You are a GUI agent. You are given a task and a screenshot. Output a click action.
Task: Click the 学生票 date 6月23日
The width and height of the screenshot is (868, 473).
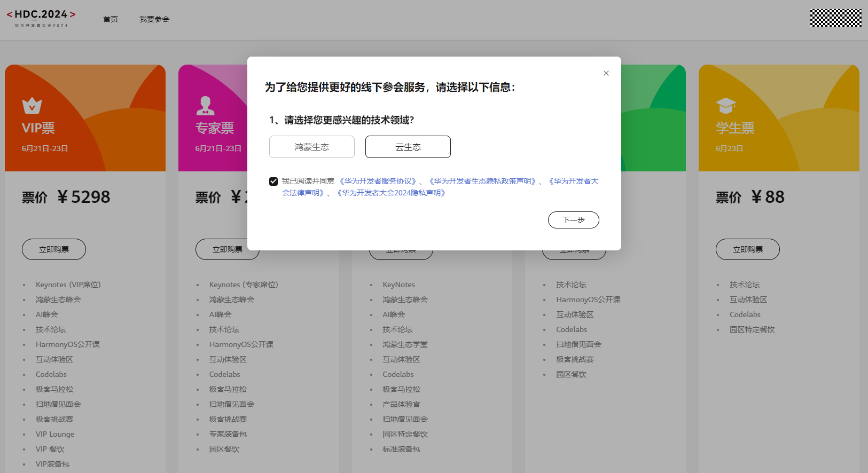click(x=730, y=148)
